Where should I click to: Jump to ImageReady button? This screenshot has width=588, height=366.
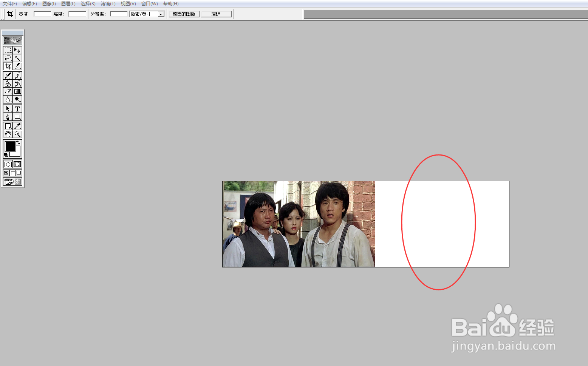[12, 182]
